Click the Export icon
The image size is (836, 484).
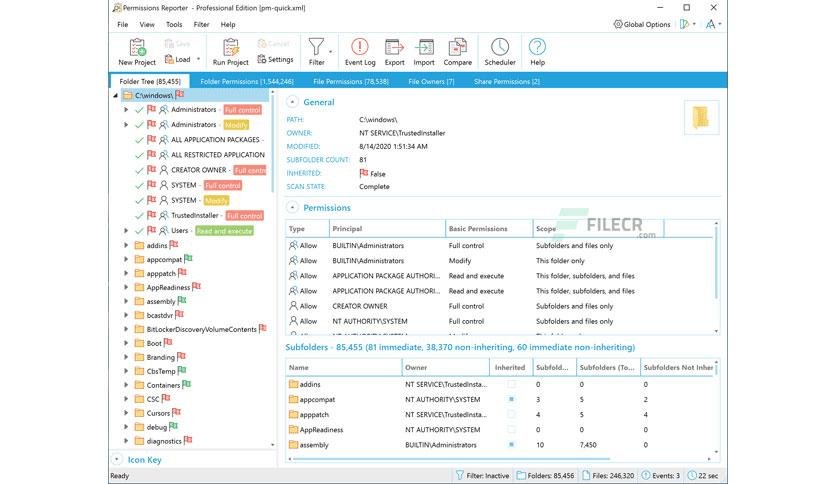point(395,47)
